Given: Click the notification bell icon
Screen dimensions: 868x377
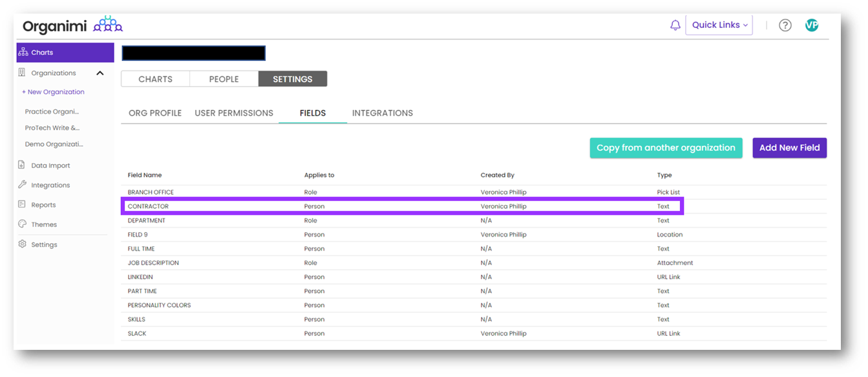Looking at the screenshot, I should (x=675, y=25).
